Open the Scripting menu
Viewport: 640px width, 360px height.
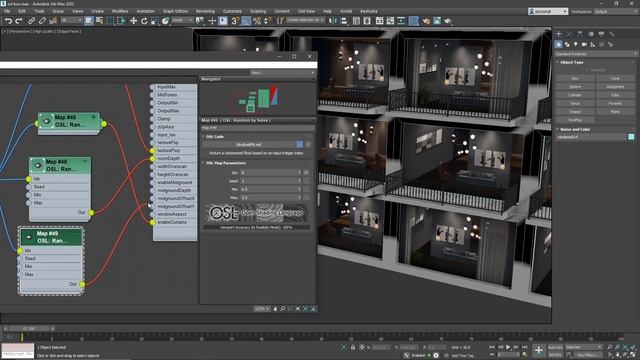pos(258,11)
